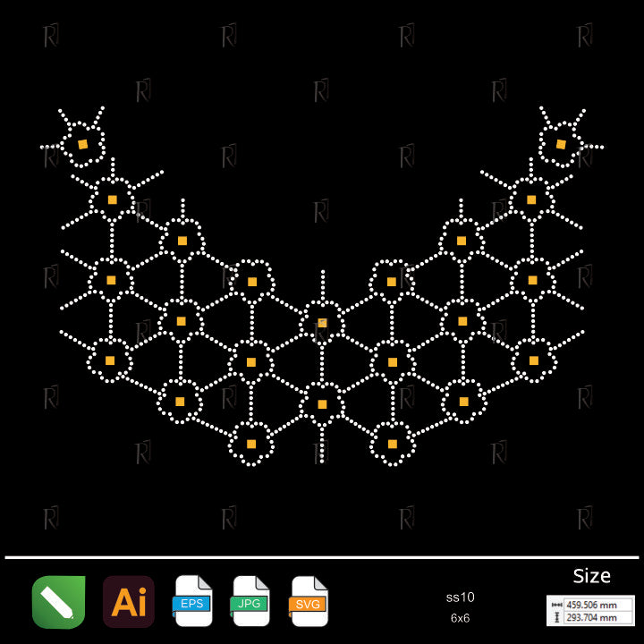The height and width of the screenshot is (644, 644).
Task: Click the height dimension arrow icon
Action: click(x=557, y=617)
